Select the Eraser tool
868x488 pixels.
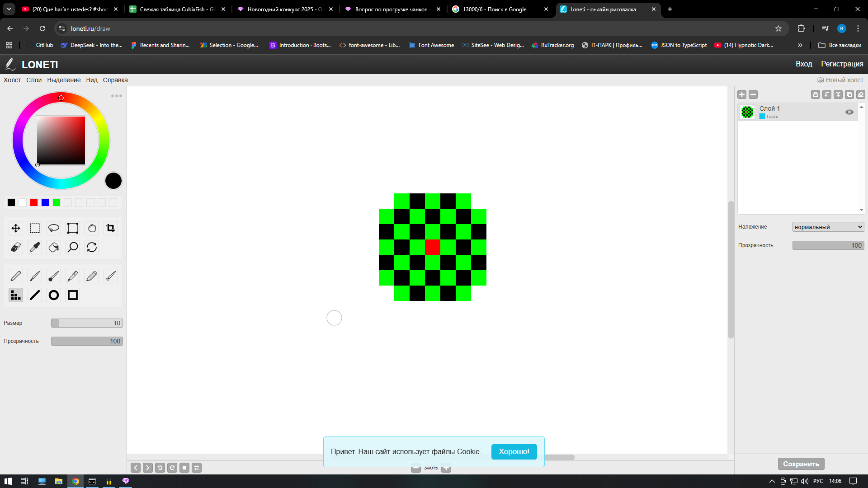(x=16, y=247)
